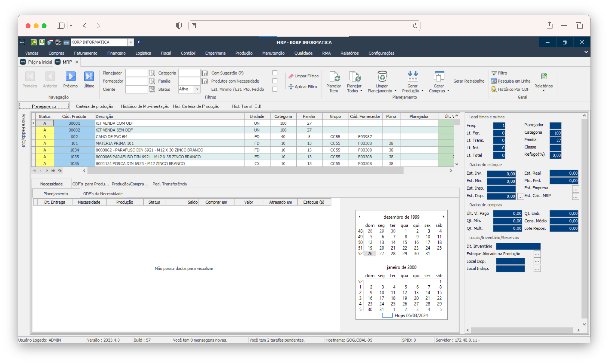Expand Limpar Planejamento dropdown arrow

pyautogui.click(x=395, y=91)
